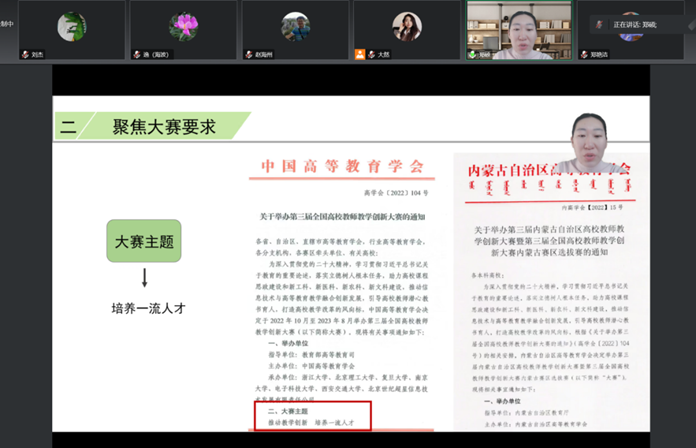Viewport: 696px width, 448px height.
Task: Click the 正在讲话 speaking indicator text
Action: click(635, 25)
